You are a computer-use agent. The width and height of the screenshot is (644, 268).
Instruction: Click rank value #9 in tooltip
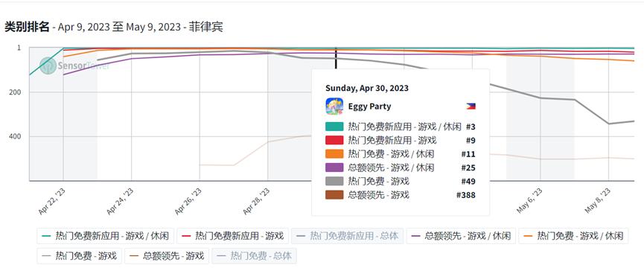pos(471,141)
